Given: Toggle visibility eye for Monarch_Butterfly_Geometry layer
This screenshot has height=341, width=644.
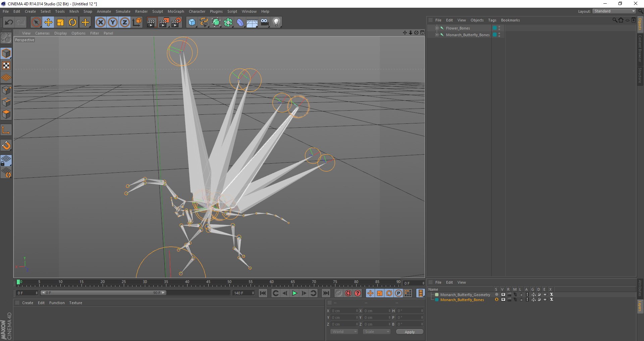Looking at the screenshot, I should coord(503,295).
